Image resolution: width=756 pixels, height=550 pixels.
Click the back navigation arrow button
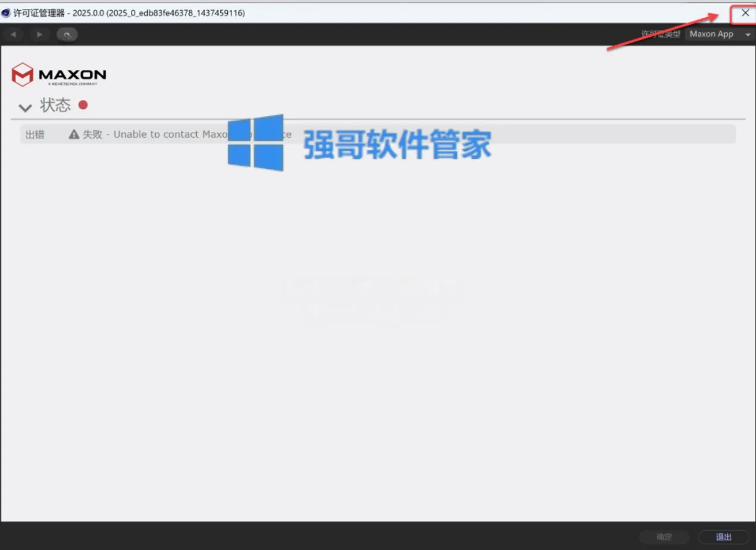[x=13, y=34]
